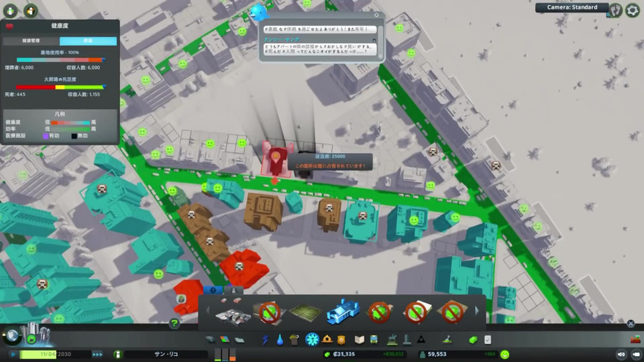Screen dimensions: 644x362
Task: Switch to tombstone deathcare building tab
Action: pyautogui.click(x=233, y=290)
